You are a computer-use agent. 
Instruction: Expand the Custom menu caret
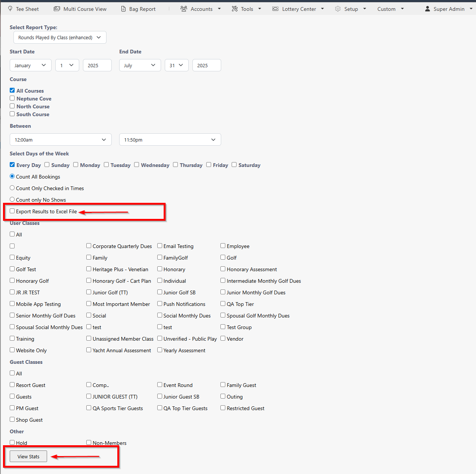coord(402,9)
